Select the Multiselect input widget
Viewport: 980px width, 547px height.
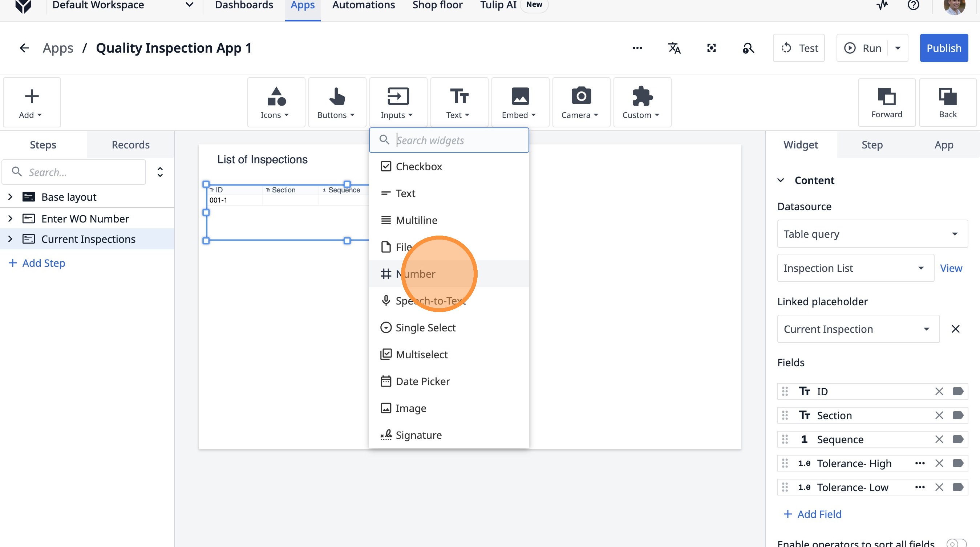421,354
